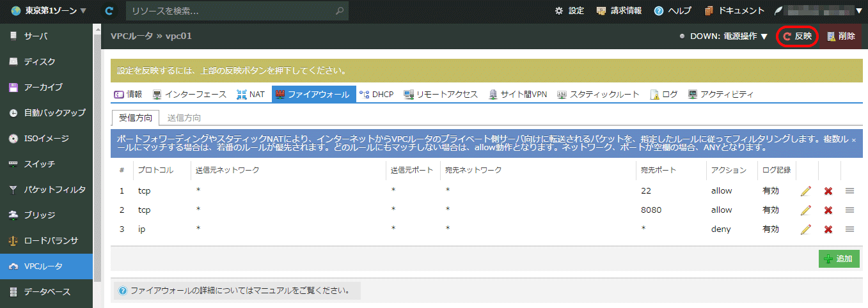Click the プロトコル column header

[x=155, y=171]
